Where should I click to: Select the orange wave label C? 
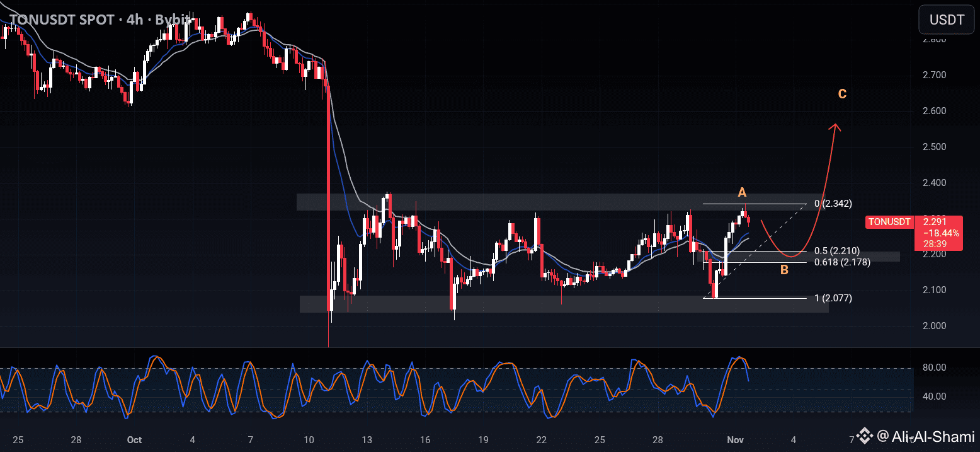pos(842,95)
